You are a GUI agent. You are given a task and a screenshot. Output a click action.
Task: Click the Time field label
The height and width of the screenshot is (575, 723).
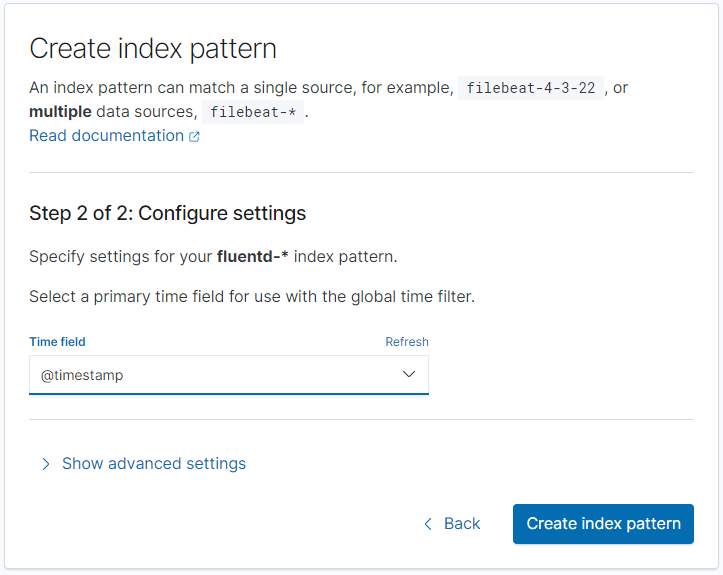pyautogui.click(x=57, y=342)
